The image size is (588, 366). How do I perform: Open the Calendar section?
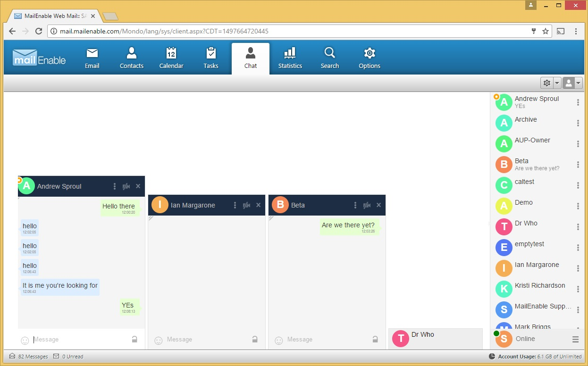point(171,58)
